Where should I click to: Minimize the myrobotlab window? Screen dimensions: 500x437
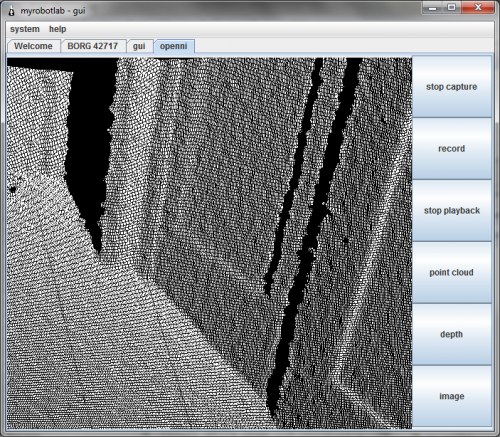point(432,7)
